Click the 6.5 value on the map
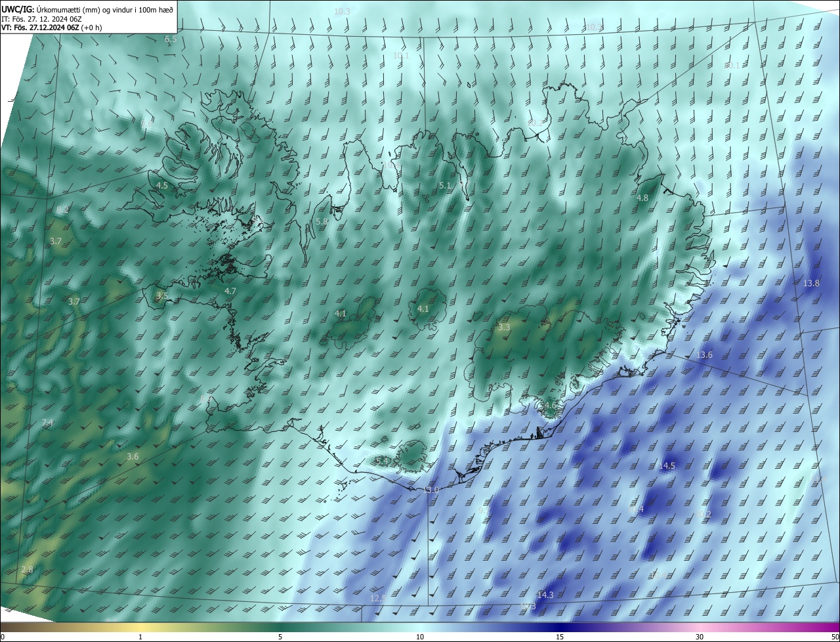The width and height of the screenshot is (840, 642). pos(170,39)
